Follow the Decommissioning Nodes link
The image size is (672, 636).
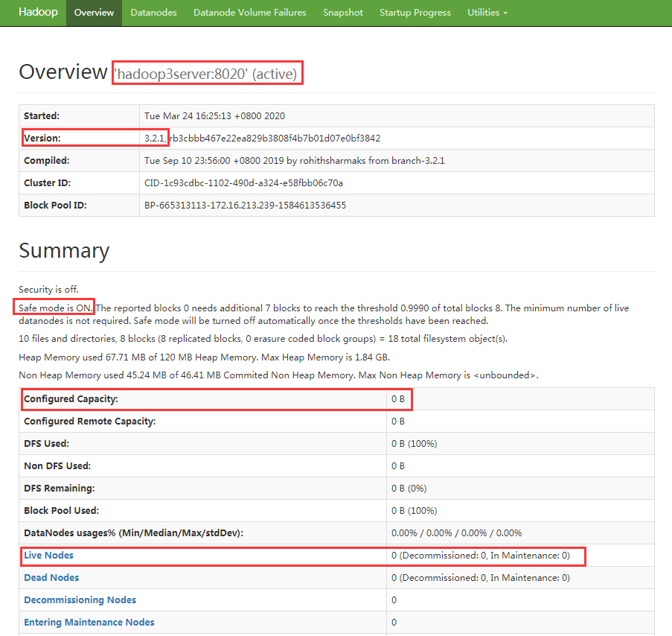click(80, 600)
